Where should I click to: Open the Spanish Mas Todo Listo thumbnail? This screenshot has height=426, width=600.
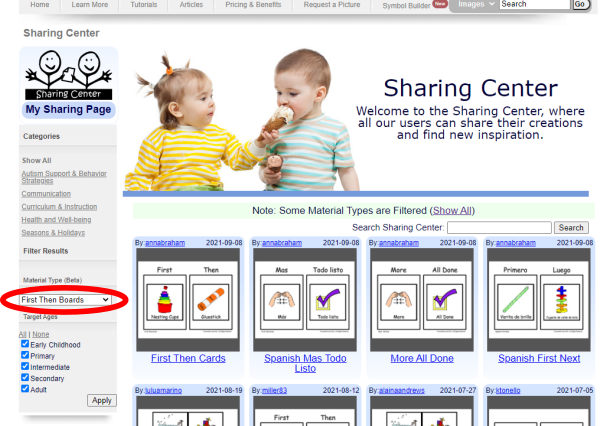(305, 300)
